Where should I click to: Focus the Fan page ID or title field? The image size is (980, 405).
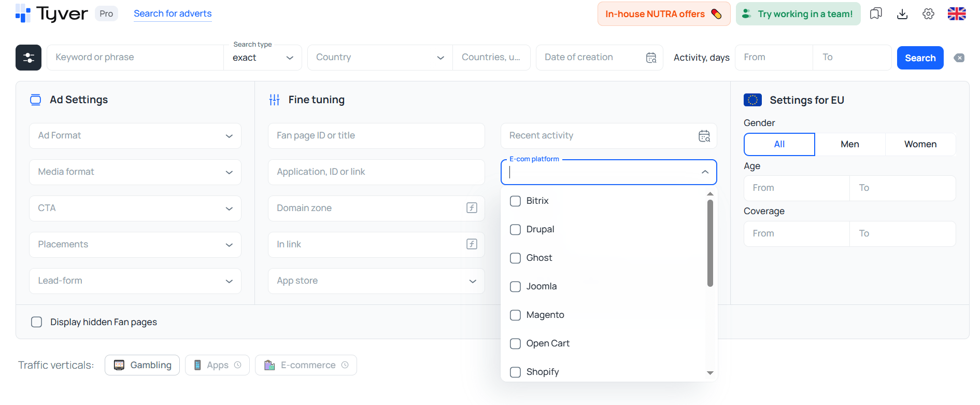376,136
